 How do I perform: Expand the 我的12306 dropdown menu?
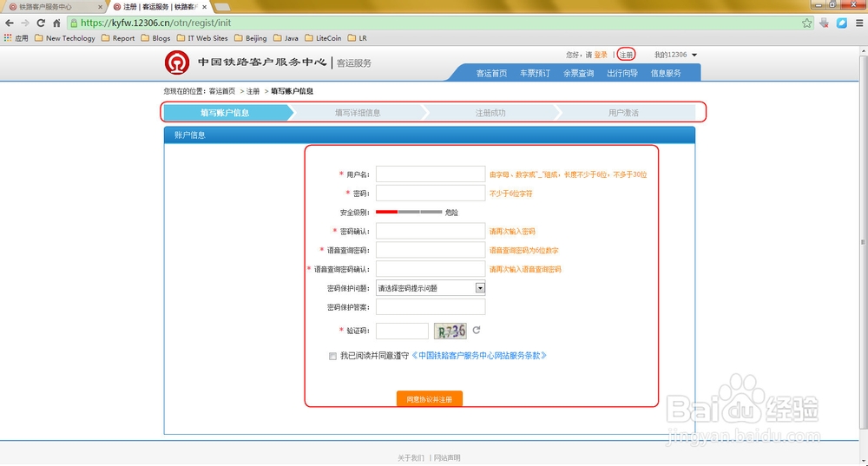click(675, 55)
